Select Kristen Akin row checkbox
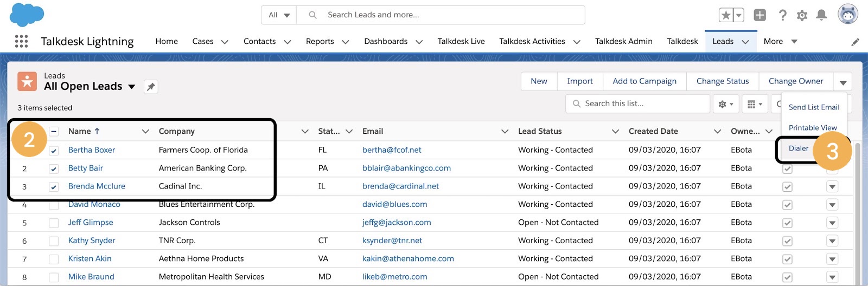Viewport: 868px width, 286px height. [x=54, y=259]
